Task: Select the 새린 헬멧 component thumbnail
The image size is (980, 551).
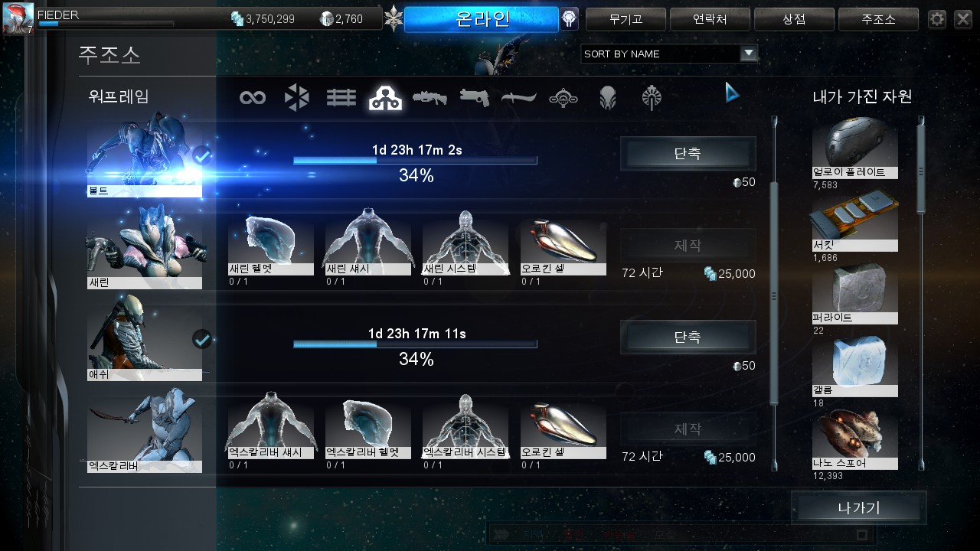Action: [x=271, y=246]
